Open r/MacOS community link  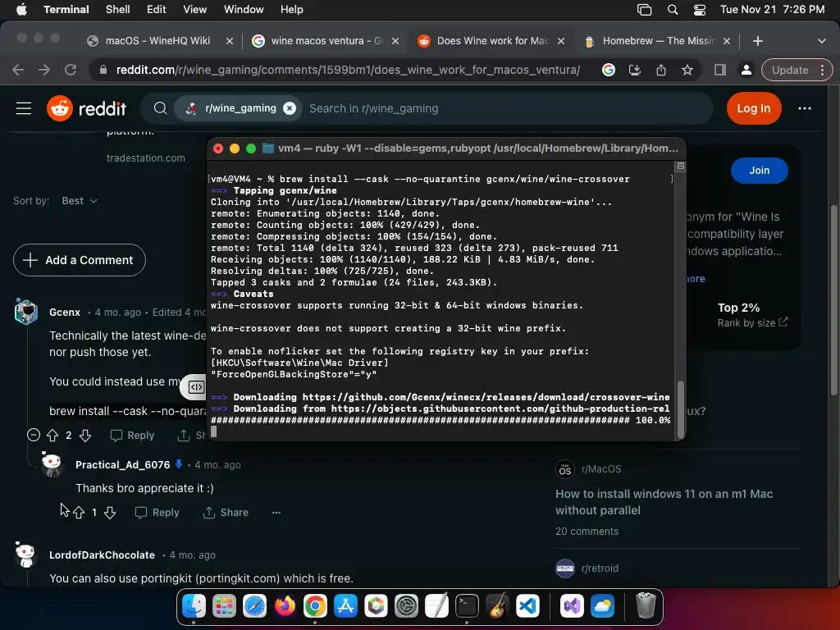601,469
